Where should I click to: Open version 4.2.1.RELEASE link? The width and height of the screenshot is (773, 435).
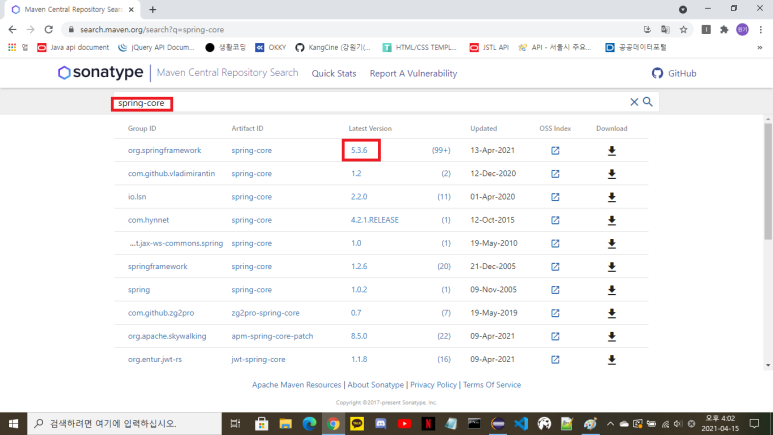375,220
